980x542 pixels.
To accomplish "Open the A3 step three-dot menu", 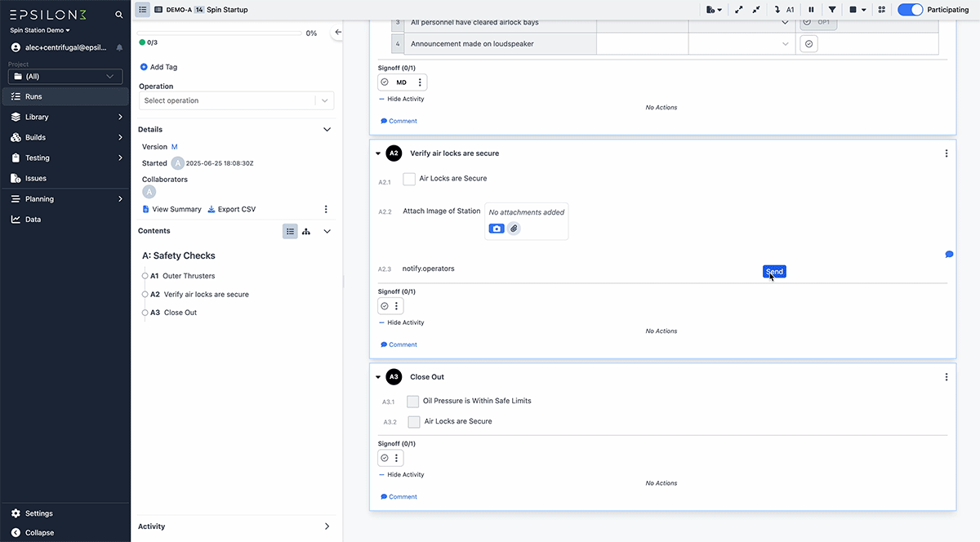I will [947, 377].
